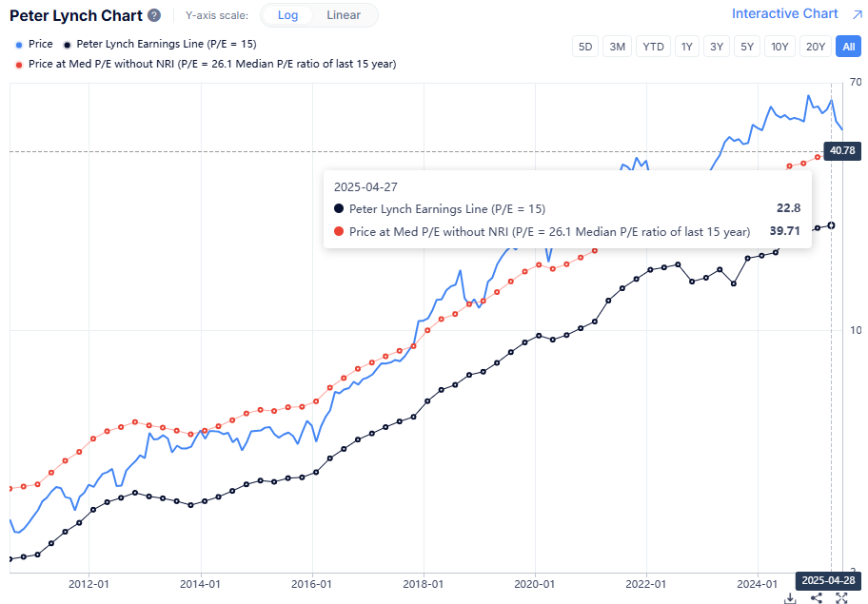Open the Peter Lynch Chart help tooltip

coord(154,15)
